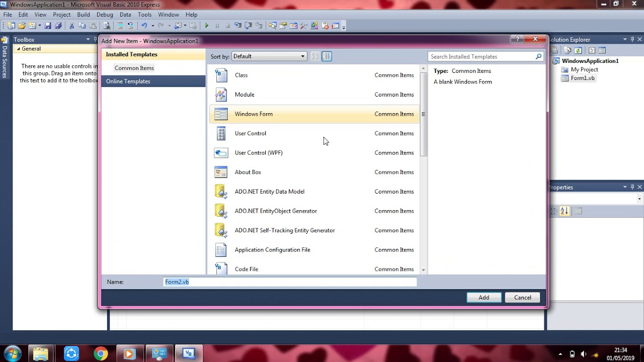Open the Properties window options arrow
This screenshot has width=644, height=362.
(625, 187)
